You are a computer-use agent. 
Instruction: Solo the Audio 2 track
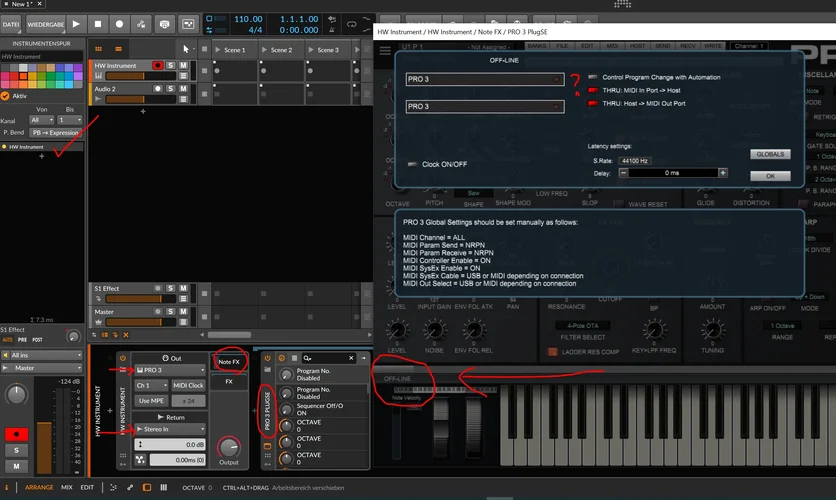[171, 88]
